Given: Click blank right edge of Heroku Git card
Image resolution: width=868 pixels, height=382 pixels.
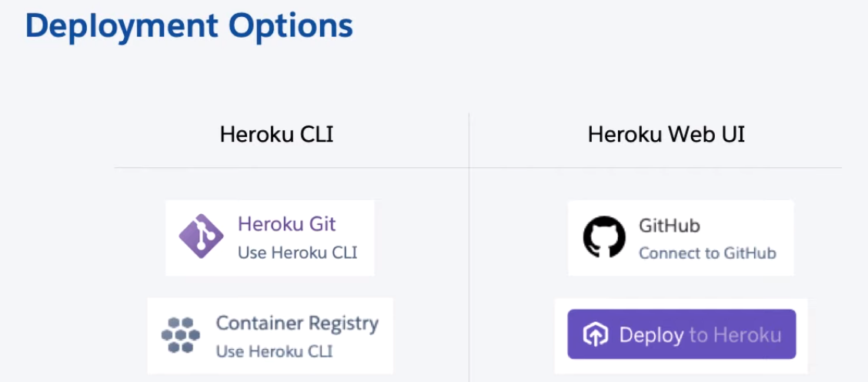Looking at the screenshot, I should [367, 238].
